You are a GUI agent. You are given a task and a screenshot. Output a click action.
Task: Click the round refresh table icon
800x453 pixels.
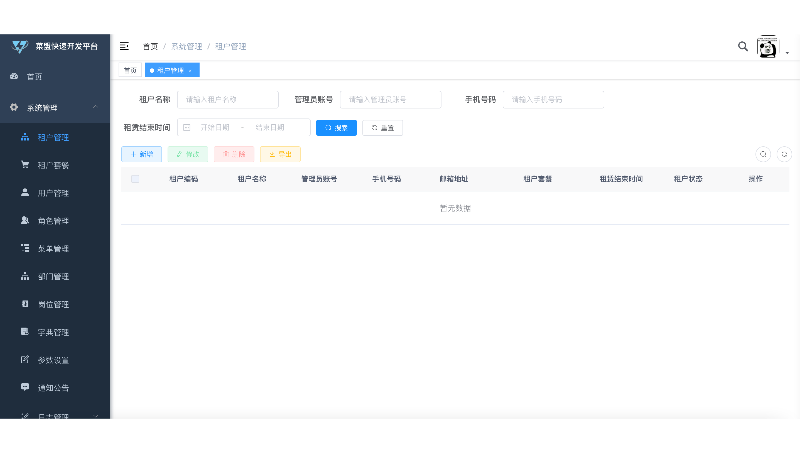(x=784, y=154)
